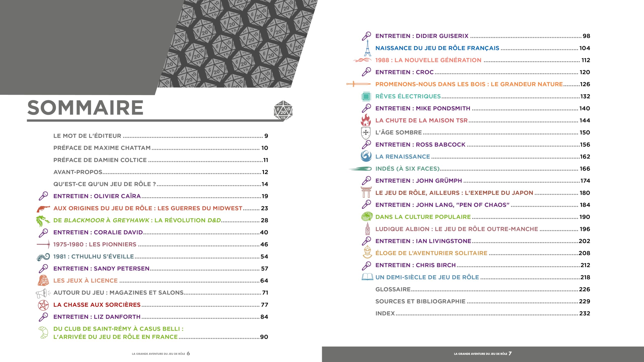
Task: Open the entry Entretien : Liz Danforth
Action: coord(160,317)
